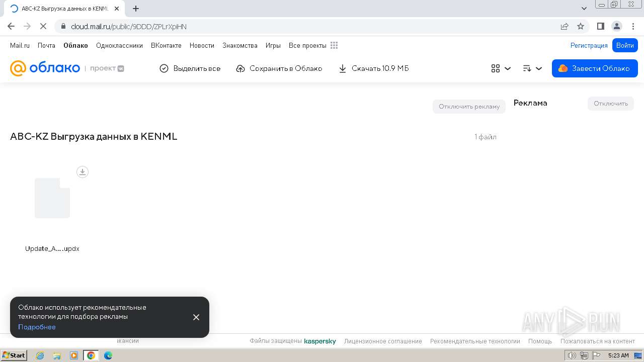Open the Chrome side panel
644x362 pixels.
pos(601,26)
